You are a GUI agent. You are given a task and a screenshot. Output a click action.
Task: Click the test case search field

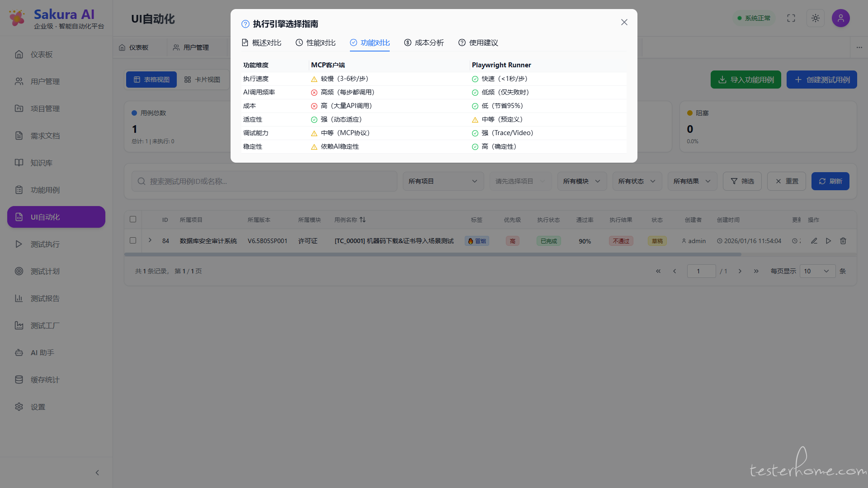pyautogui.click(x=264, y=181)
